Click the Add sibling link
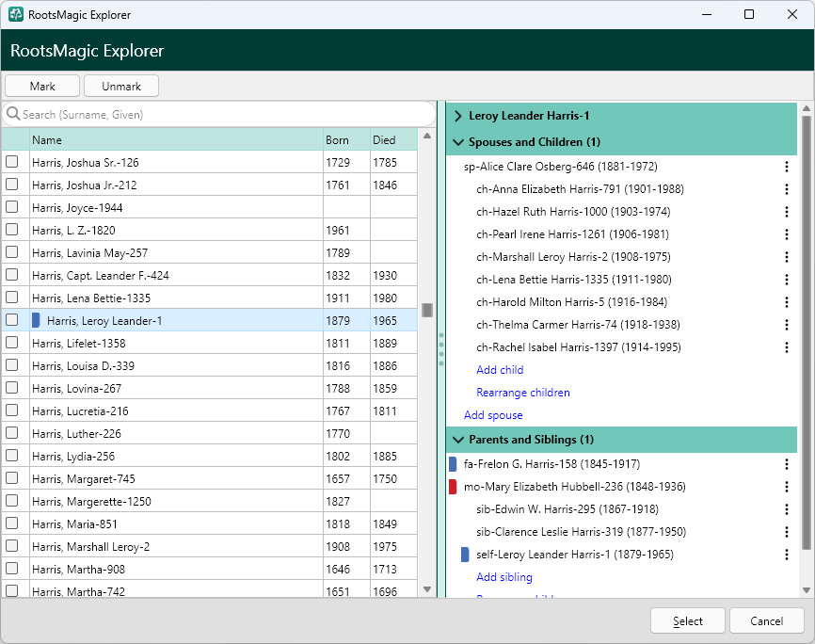Screen dimensions: 815x644 504,577
